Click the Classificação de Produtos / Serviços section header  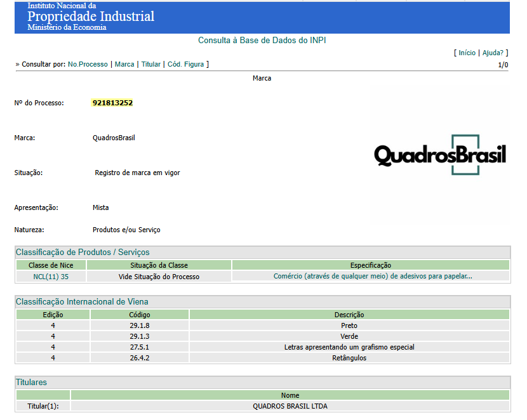point(83,252)
